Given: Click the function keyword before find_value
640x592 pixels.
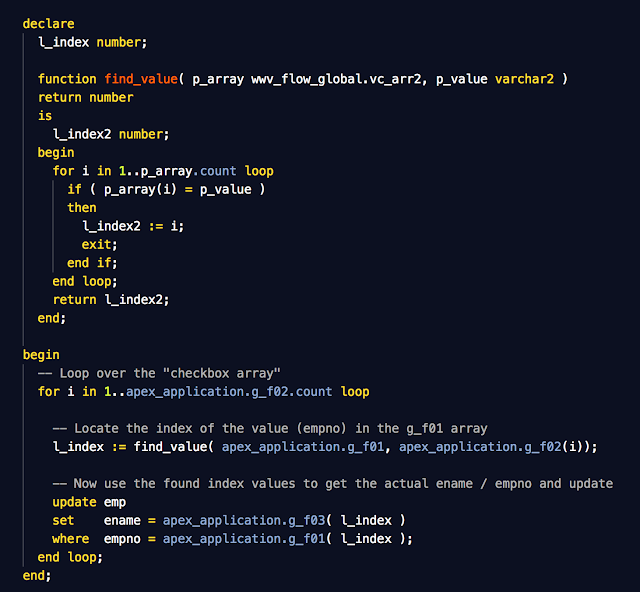Looking at the screenshot, I should point(67,79).
